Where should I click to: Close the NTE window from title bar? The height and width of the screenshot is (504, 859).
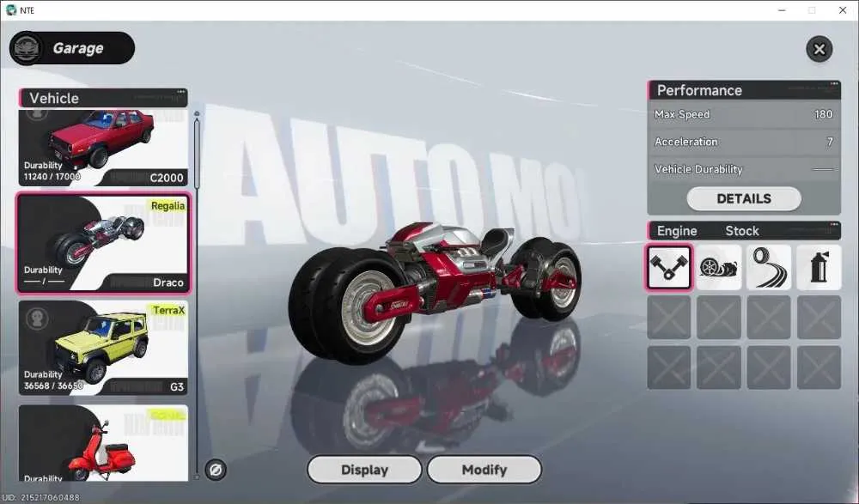(843, 10)
